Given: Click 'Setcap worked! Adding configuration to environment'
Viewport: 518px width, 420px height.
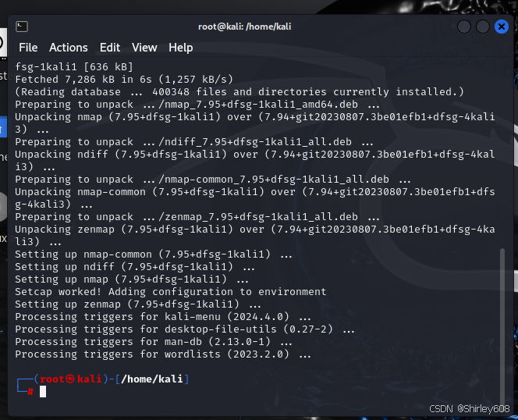Looking at the screenshot, I should point(171,292).
